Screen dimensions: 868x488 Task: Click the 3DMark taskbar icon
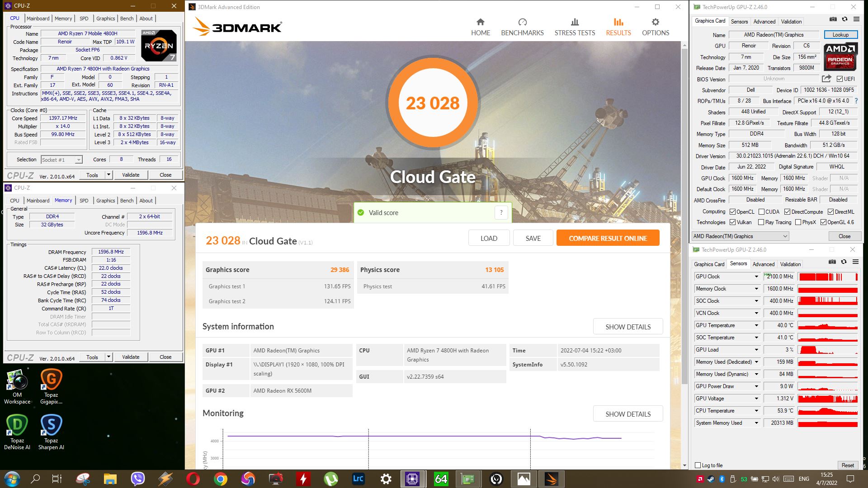click(x=551, y=479)
